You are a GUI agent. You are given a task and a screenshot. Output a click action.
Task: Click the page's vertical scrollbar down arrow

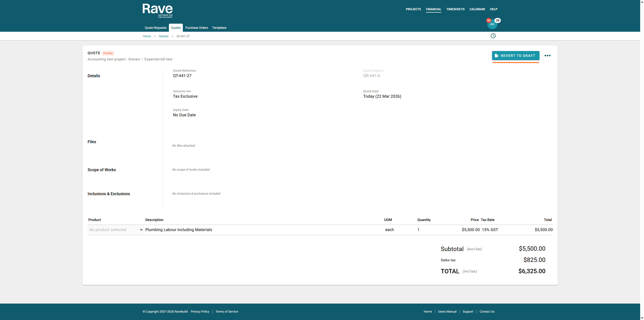(x=642, y=318)
